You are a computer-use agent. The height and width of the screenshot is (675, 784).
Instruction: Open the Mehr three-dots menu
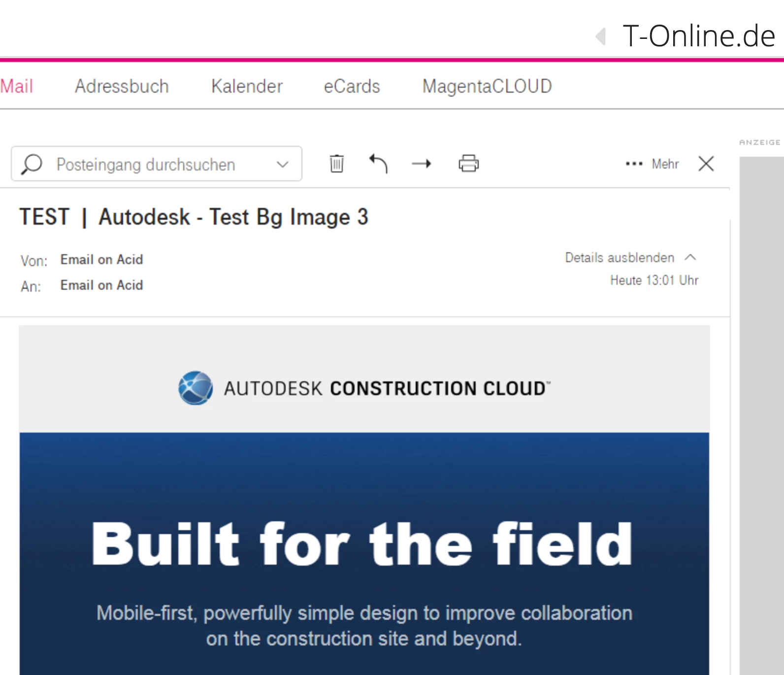(x=652, y=164)
